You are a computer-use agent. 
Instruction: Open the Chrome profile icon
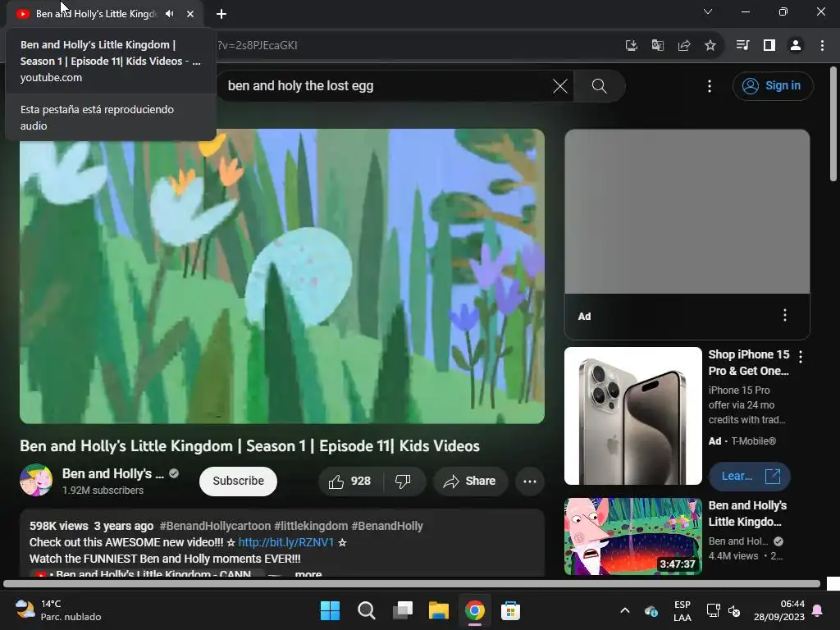tap(796, 46)
